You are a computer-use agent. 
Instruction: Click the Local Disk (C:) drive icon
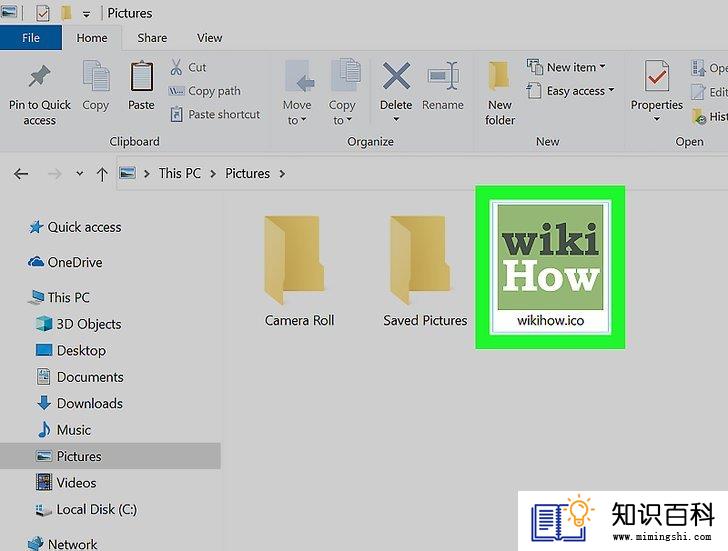coord(44,510)
